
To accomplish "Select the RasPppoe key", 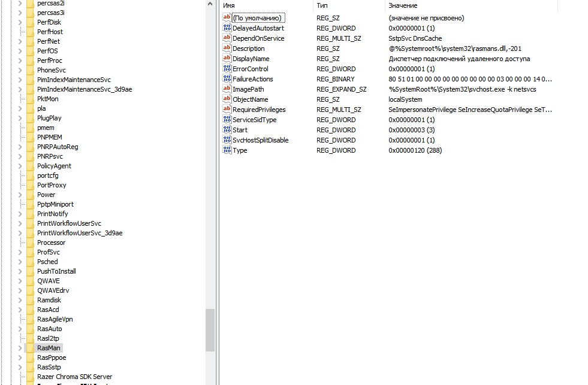I will click(52, 357).
